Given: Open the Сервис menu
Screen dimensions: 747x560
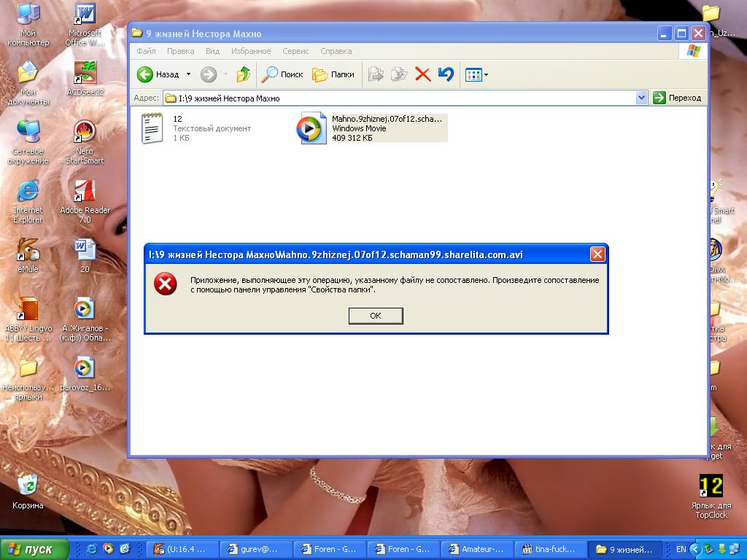Looking at the screenshot, I should click(x=295, y=51).
